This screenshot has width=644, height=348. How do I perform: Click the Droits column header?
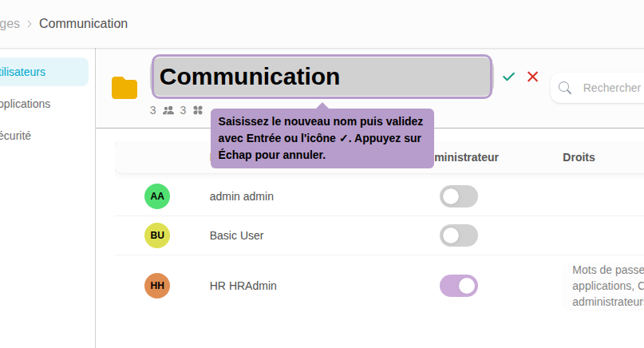(x=579, y=157)
